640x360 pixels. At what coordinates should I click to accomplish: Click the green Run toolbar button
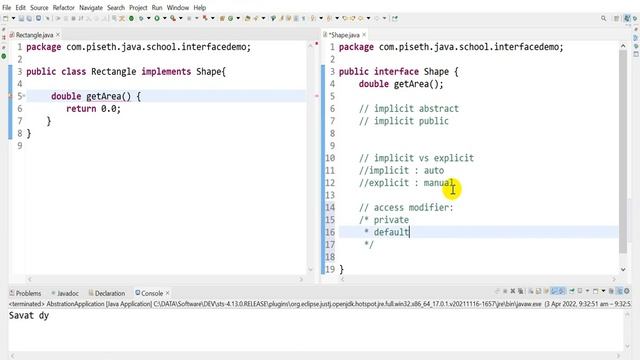click(157, 18)
